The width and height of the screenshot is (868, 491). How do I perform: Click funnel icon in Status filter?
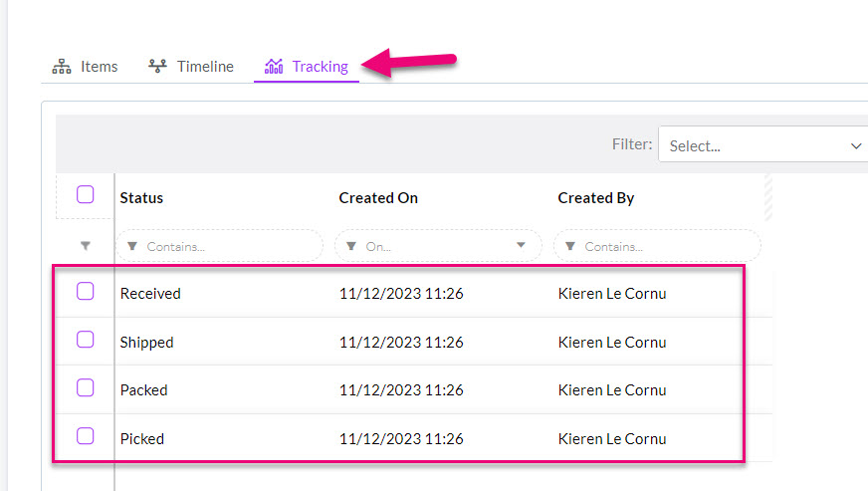click(x=132, y=246)
